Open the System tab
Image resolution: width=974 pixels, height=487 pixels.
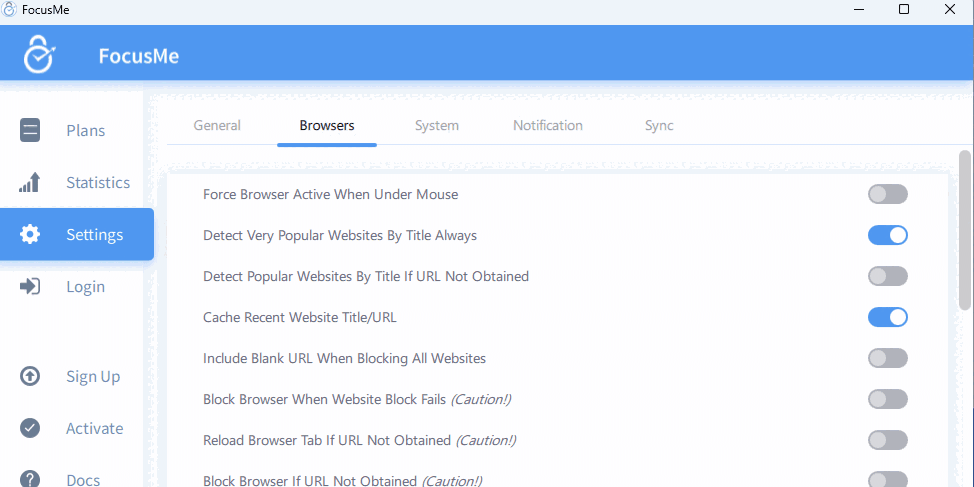pos(437,125)
